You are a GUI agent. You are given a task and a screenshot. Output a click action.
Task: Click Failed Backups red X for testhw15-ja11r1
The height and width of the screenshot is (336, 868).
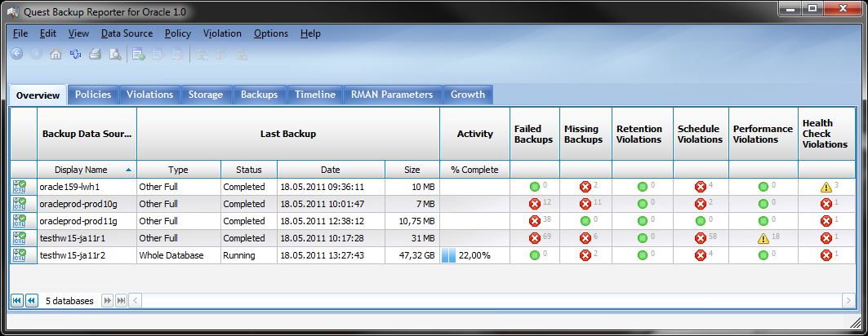pyautogui.click(x=534, y=238)
